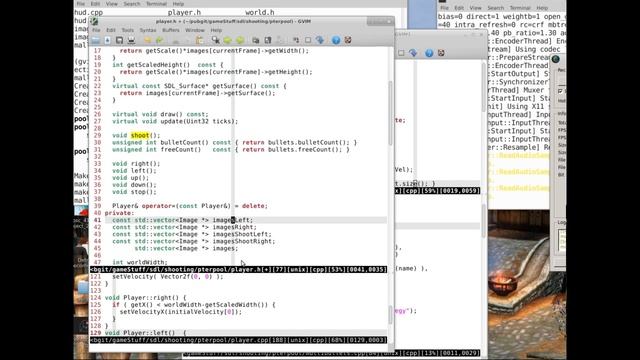Click the greyed Cut toolbar icon
The image size is (640, 360).
pyautogui.click(x=176, y=40)
